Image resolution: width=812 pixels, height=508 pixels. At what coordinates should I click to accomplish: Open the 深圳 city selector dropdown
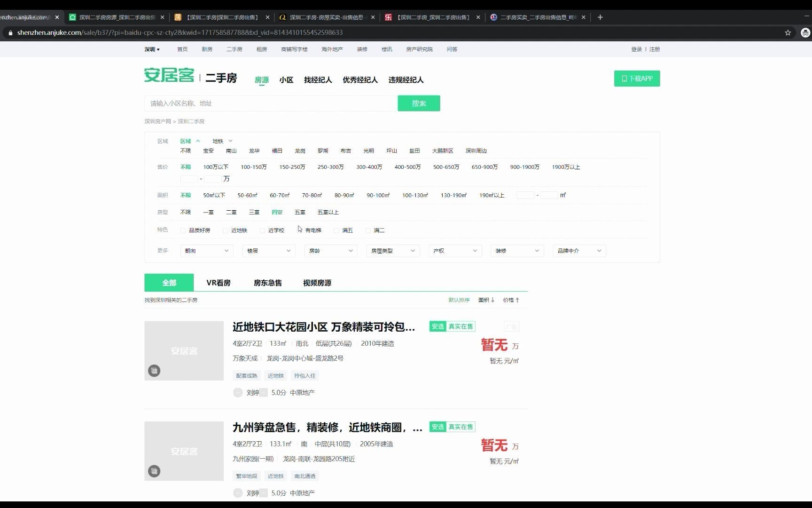point(152,49)
